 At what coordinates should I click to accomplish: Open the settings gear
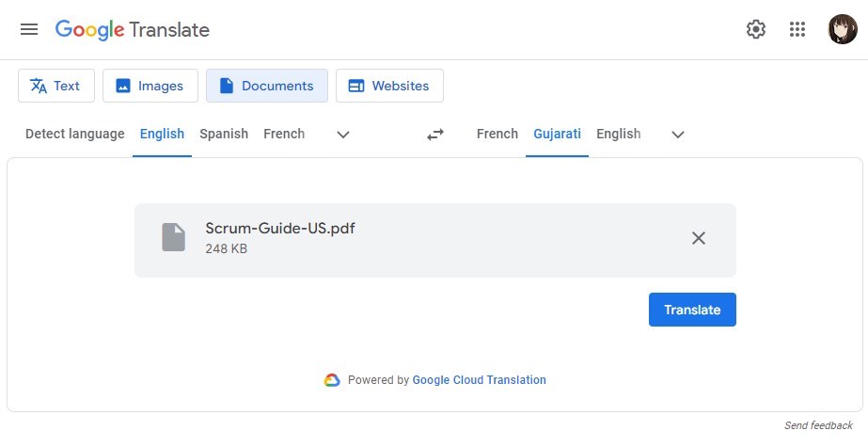756,29
